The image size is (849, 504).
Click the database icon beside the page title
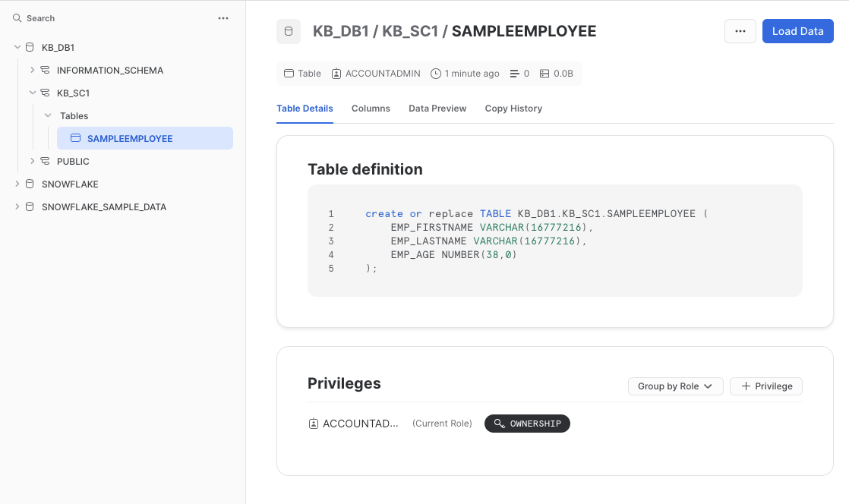point(289,31)
